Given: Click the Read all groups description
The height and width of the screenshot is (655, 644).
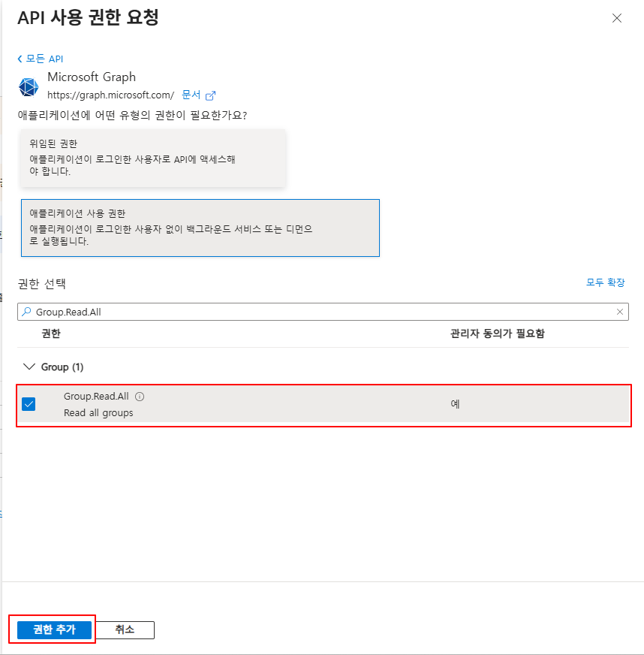Looking at the screenshot, I should [x=98, y=412].
